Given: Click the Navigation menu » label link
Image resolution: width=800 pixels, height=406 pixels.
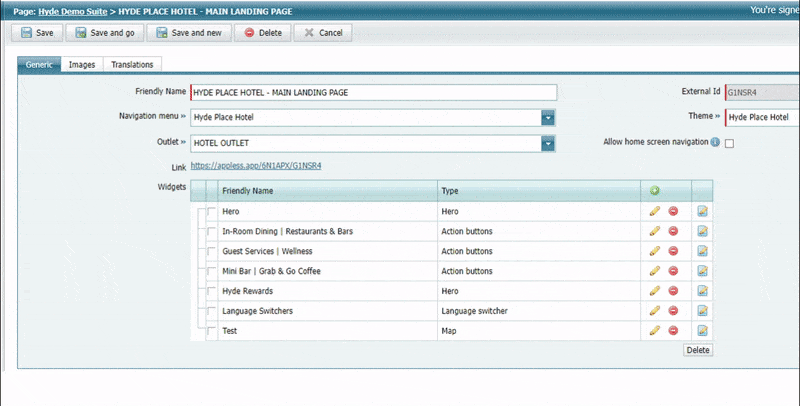Looking at the screenshot, I should point(152,116).
